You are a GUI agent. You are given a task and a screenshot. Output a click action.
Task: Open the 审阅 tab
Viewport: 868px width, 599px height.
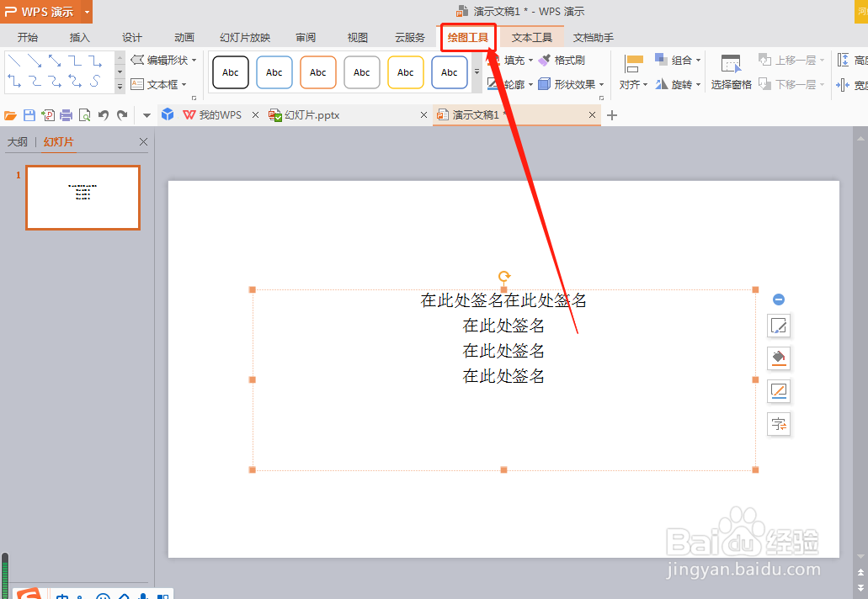tap(306, 37)
